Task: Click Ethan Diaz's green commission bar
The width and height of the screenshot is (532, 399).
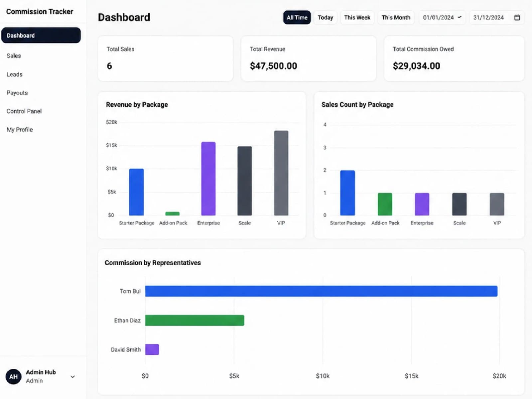Action: pyautogui.click(x=195, y=321)
